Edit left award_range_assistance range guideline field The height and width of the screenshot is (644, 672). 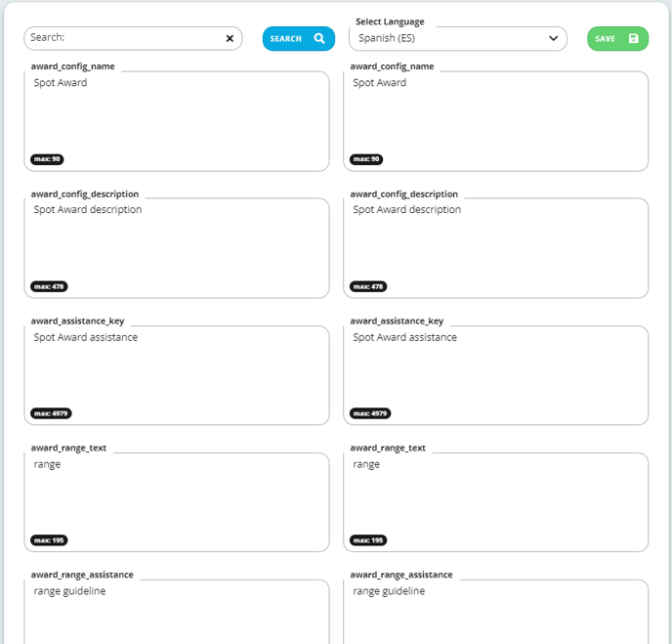177,612
